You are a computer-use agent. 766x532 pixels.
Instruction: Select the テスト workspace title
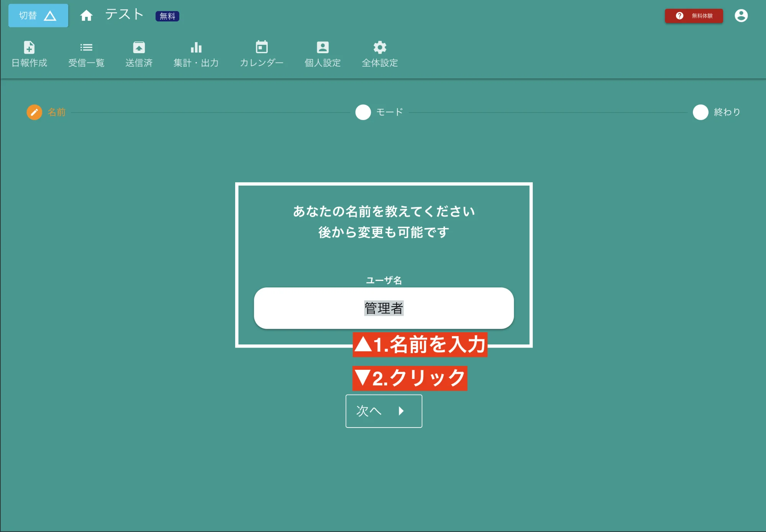pos(123,14)
